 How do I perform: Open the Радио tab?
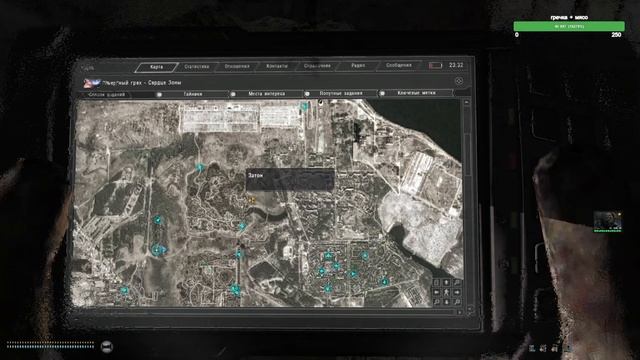coord(358,66)
